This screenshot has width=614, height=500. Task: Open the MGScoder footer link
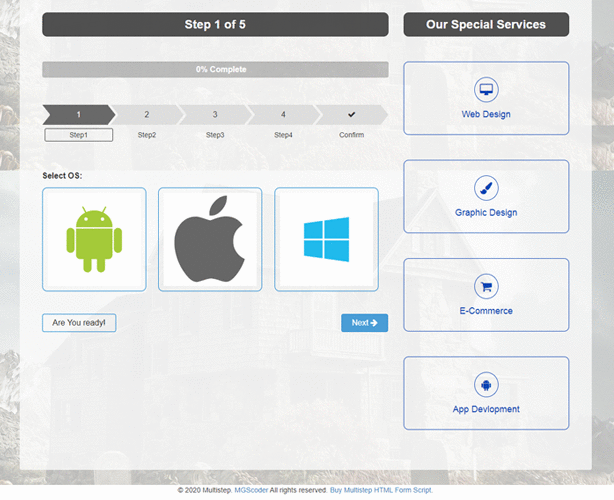pos(251,490)
